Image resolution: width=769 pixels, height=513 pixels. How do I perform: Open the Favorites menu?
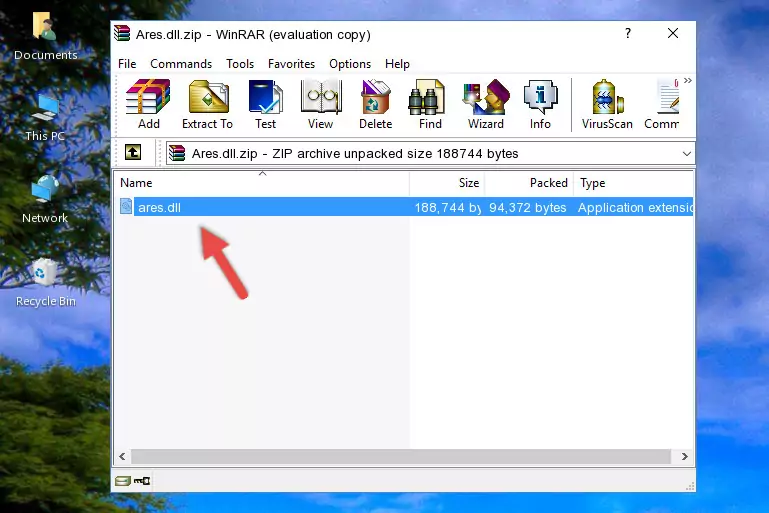pyautogui.click(x=291, y=64)
